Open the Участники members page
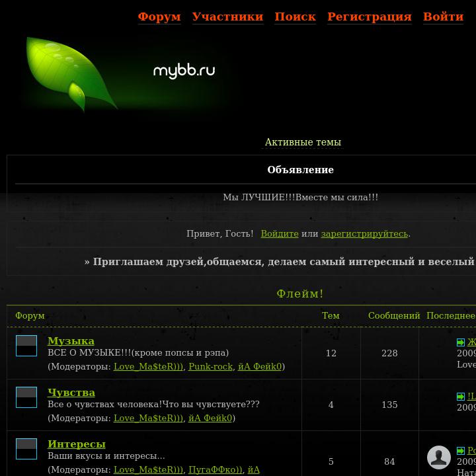Image resolution: width=476 pixels, height=476 pixels. pyautogui.click(x=227, y=17)
